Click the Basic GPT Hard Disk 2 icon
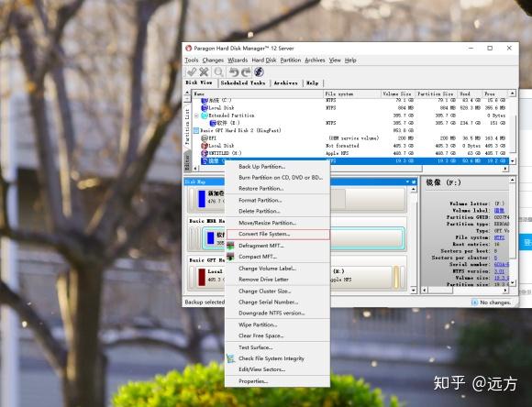The image size is (532, 407). (x=196, y=130)
